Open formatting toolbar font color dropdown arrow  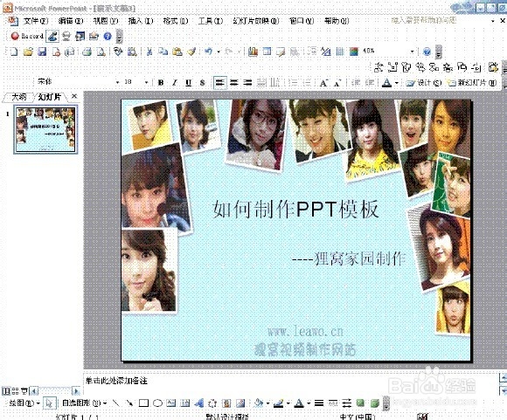click(396, 83)
